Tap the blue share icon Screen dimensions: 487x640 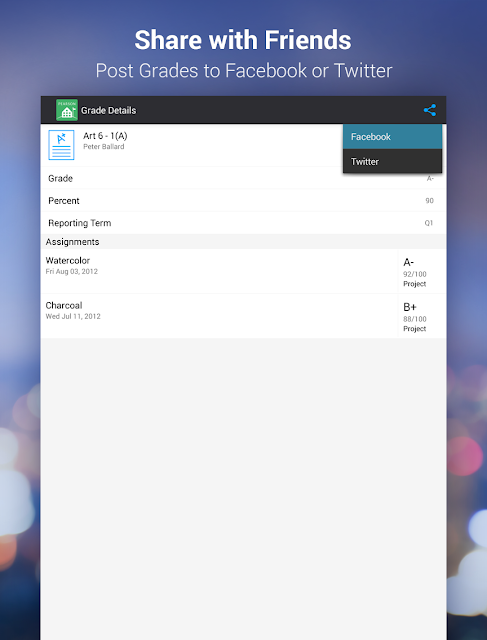(x=429, y=110)
